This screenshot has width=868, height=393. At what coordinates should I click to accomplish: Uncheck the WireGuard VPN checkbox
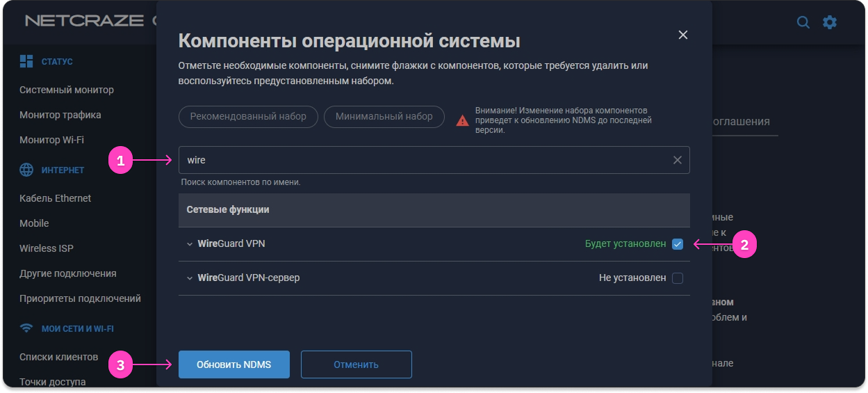(678, 244)
